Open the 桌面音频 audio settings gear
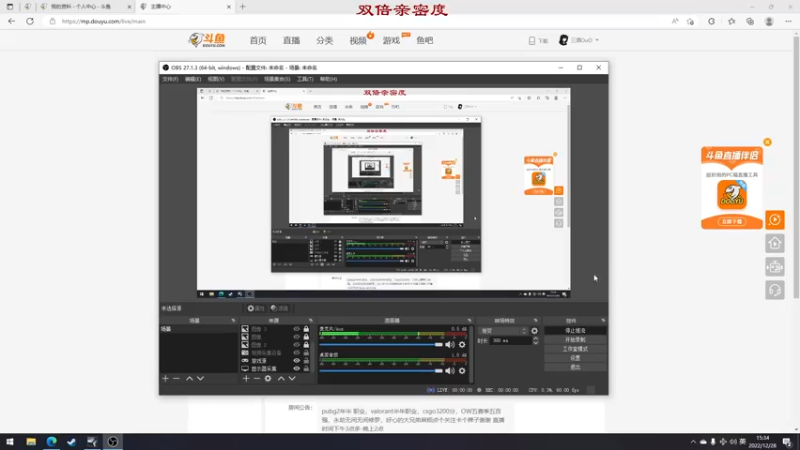The height and width of the screenshot is (450, 800). tap(462, 371)
